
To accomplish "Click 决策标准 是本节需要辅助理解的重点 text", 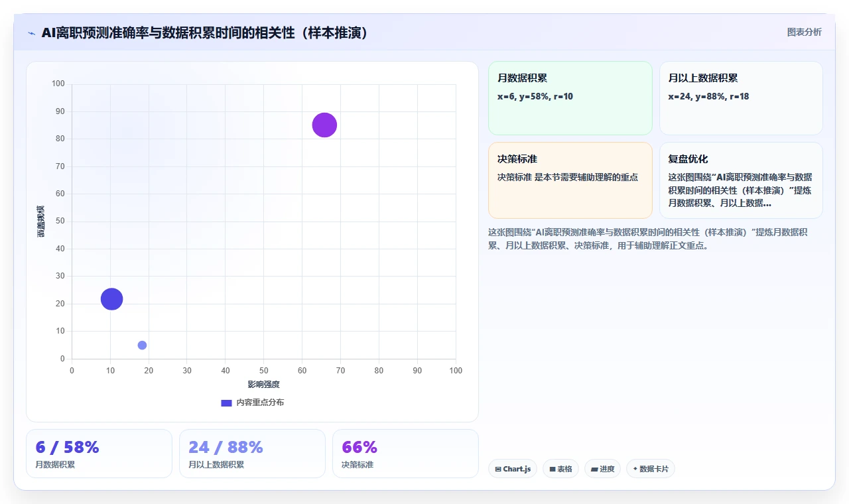I will click(x=568, y=177).
